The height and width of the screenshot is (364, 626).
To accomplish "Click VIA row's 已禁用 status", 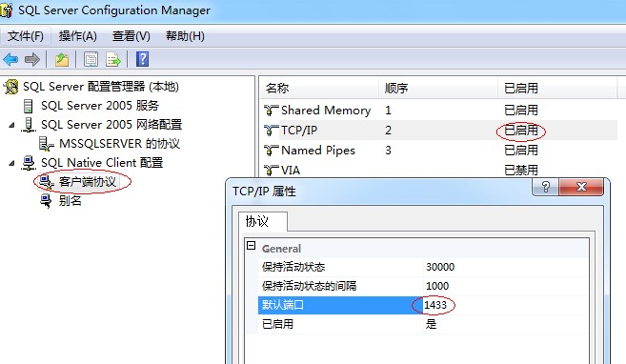I will click(x=521, y=171).
